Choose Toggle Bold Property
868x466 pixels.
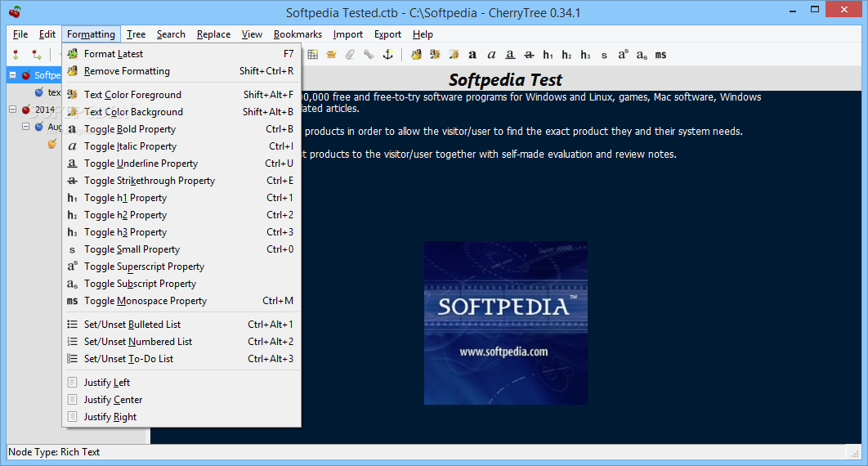[181, 129]
